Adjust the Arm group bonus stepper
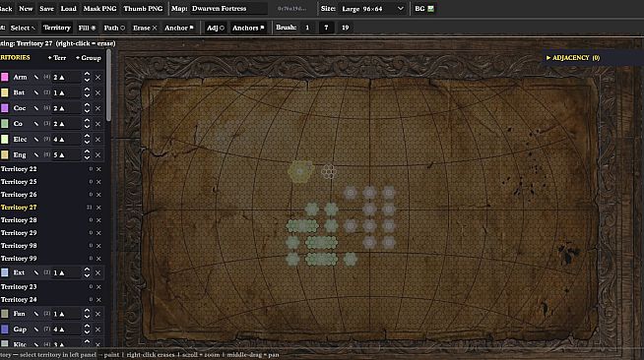This screenshot has height=360, width=644. 87,77
